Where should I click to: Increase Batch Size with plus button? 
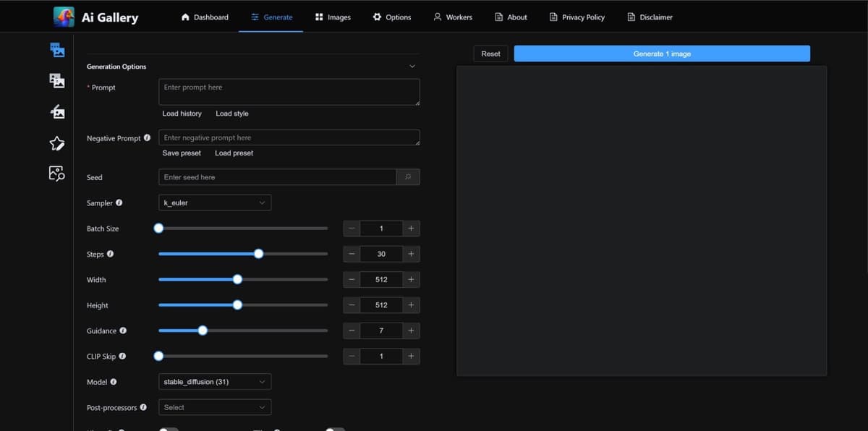coord(411,229)
